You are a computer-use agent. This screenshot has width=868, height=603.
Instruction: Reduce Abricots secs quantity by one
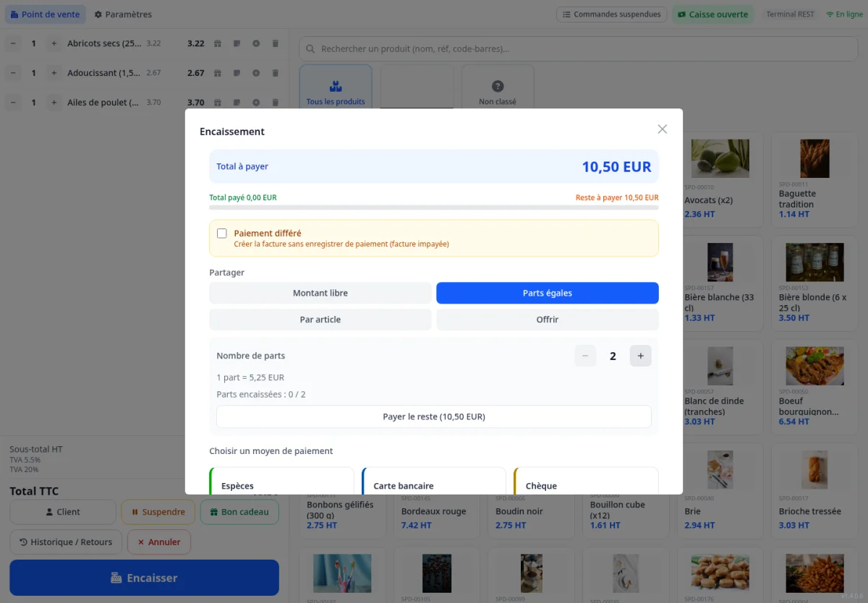13,43
